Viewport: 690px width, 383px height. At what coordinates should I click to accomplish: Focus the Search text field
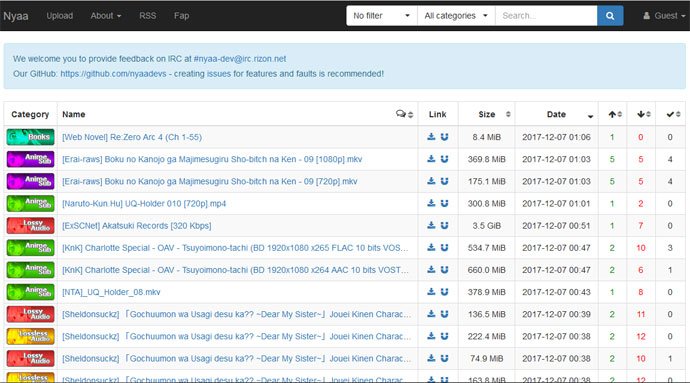coord(546,16)
